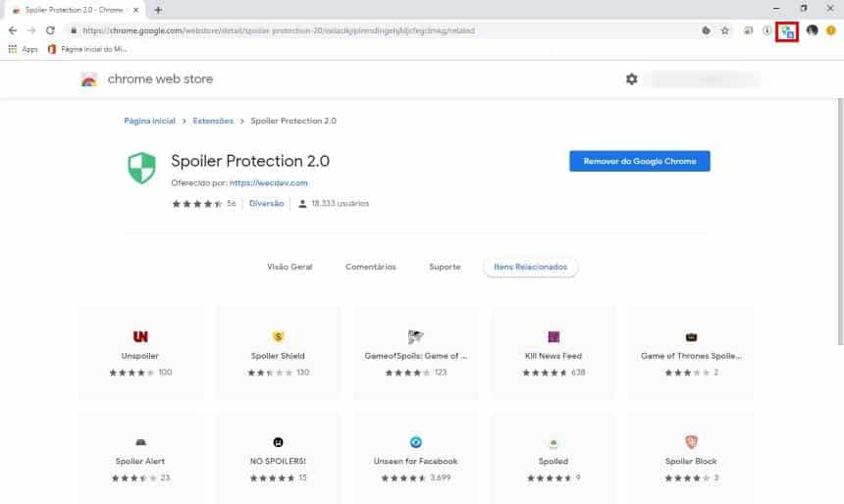Open the Unspoiler extension card
The height and width of the screenshot is (504, 844).
click(140, 352)
